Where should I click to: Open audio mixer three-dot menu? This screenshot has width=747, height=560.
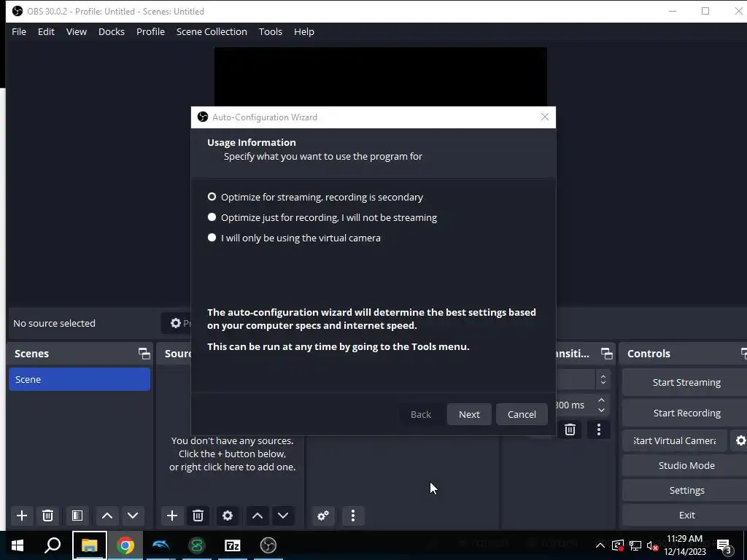tap(353, 516)
